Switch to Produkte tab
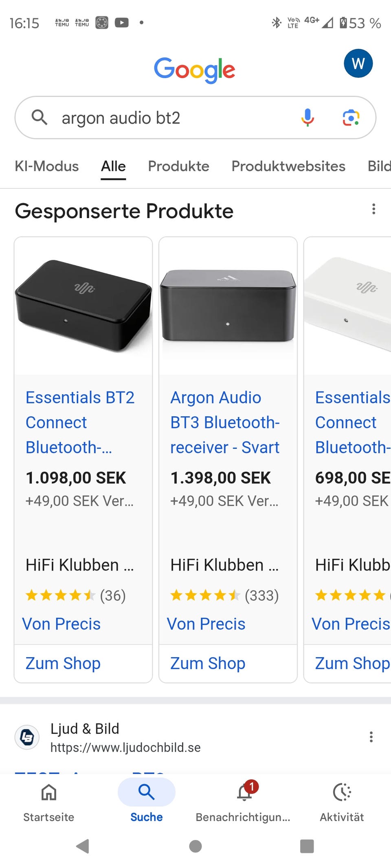This screenshot has width=391, height=868. (178, 166)
